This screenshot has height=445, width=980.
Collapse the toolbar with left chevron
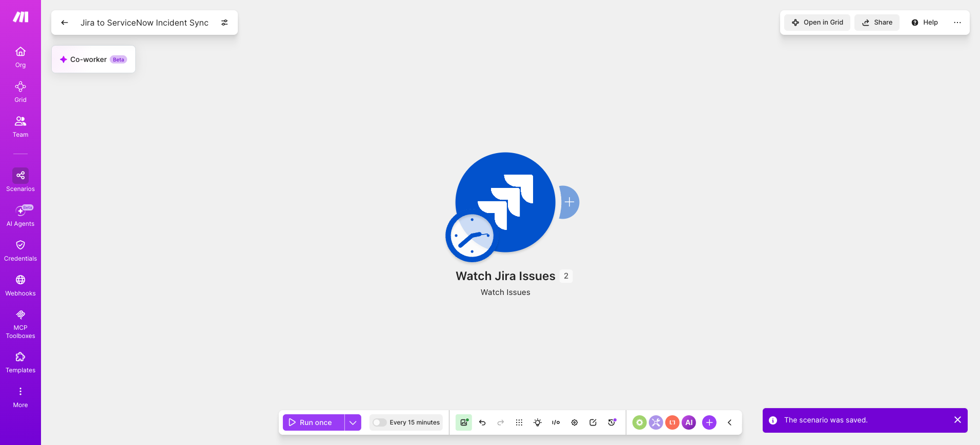point(729,422)
